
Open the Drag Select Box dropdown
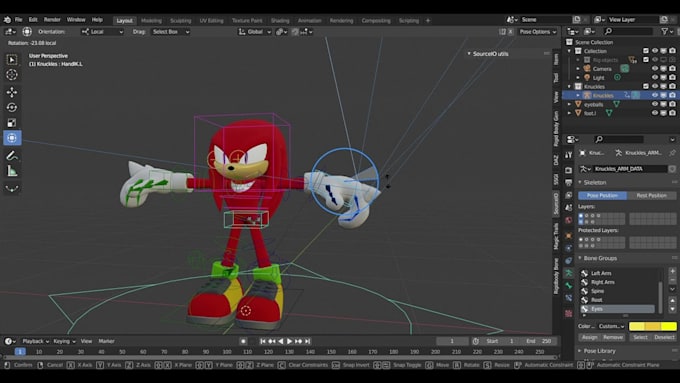tap(170, 32)
